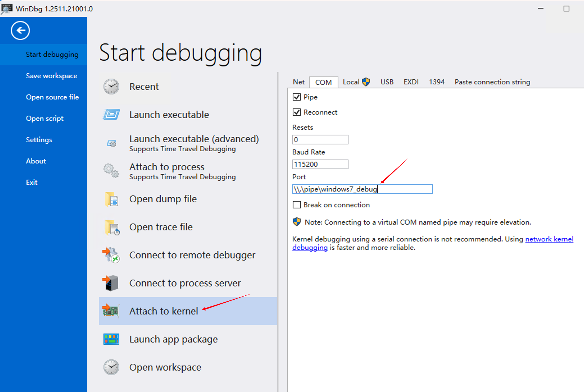Click the Connect to process server icon
Viewport: 584px width, 392px height.
point(111,283)
